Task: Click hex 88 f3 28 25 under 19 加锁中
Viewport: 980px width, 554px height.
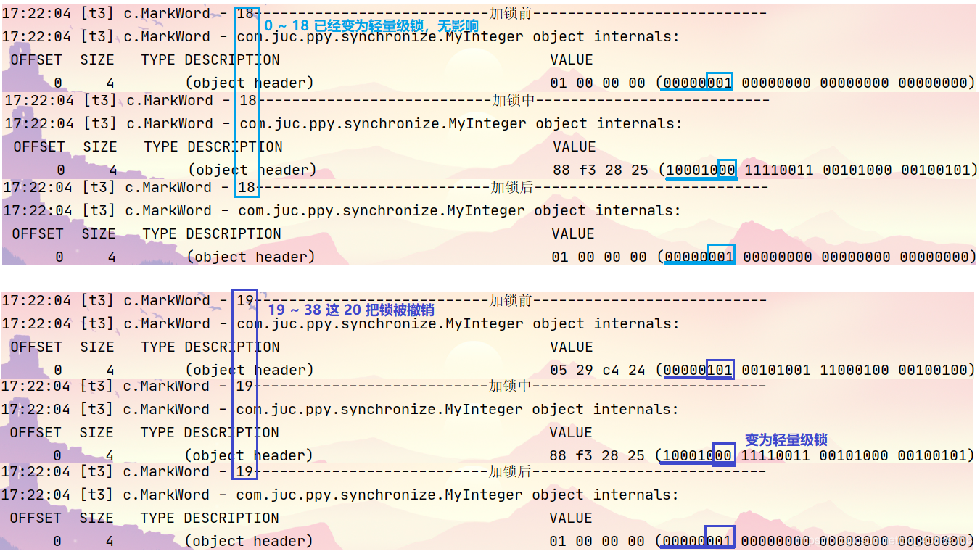Action: 597,455
